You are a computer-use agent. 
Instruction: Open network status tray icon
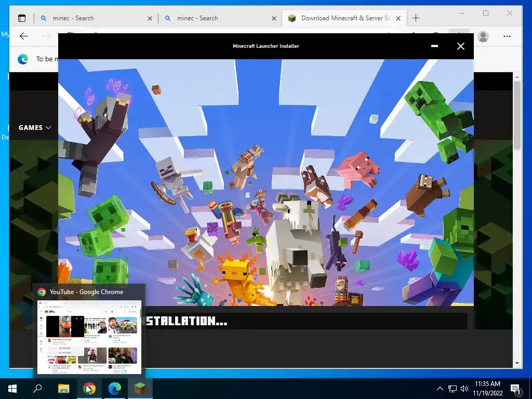(x=453, y=389)
